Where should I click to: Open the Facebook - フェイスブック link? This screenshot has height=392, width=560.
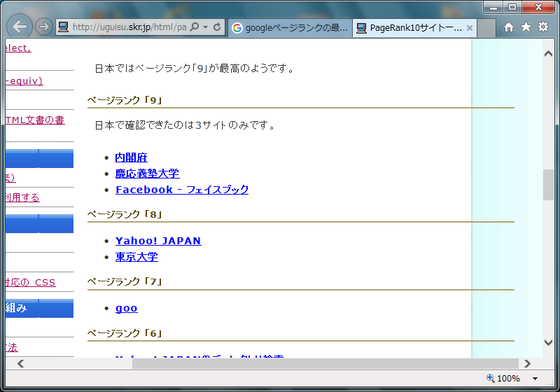pos(182,190)
